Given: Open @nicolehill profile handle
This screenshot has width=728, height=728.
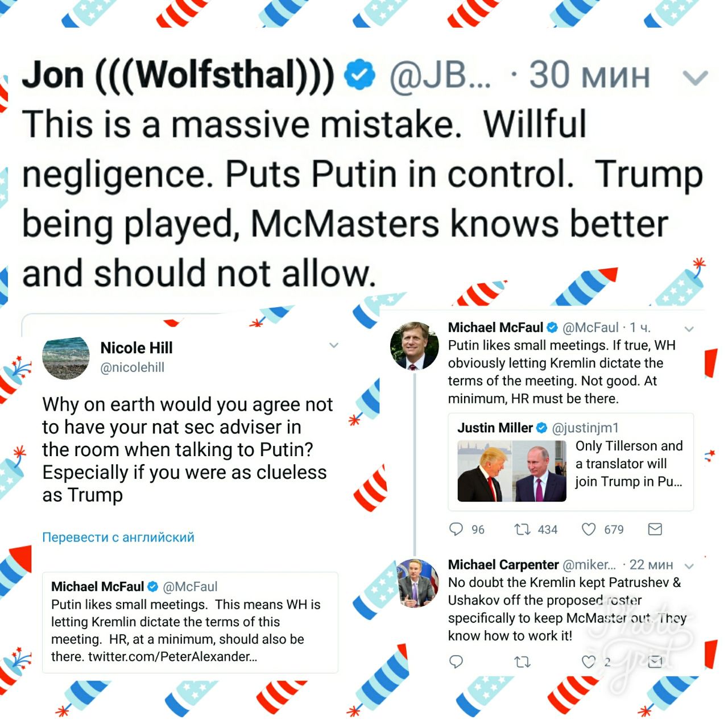Looking at the screenshot, I should [132, 367].
